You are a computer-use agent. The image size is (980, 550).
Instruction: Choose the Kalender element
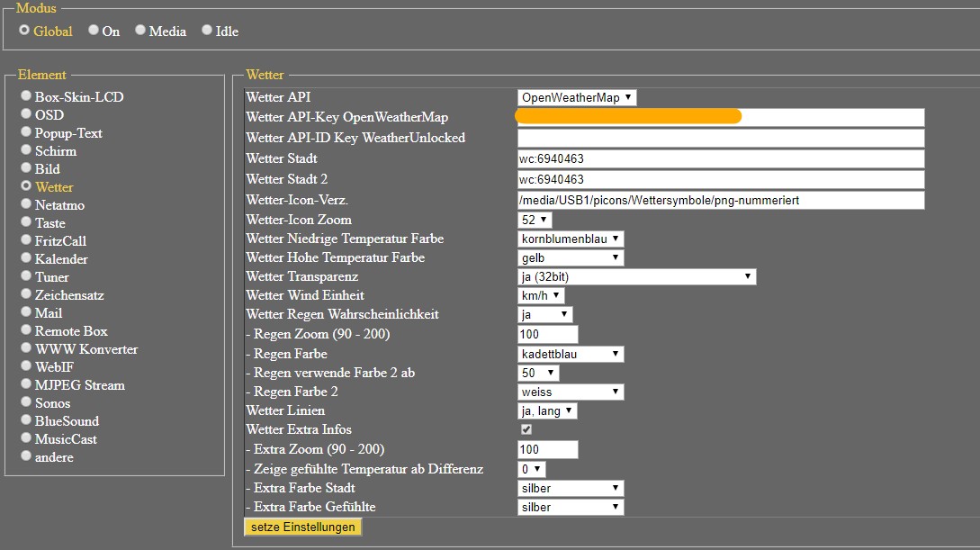click(27, 258)
